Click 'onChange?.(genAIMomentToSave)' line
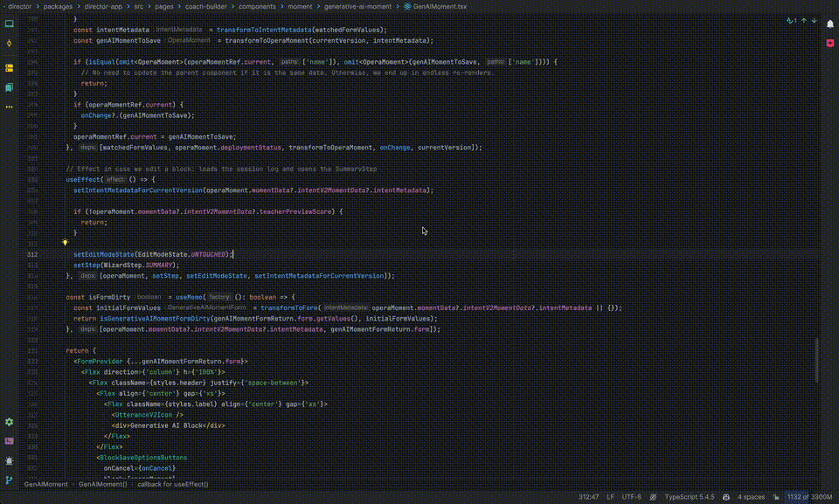839x504 pixels. [137, 115]
